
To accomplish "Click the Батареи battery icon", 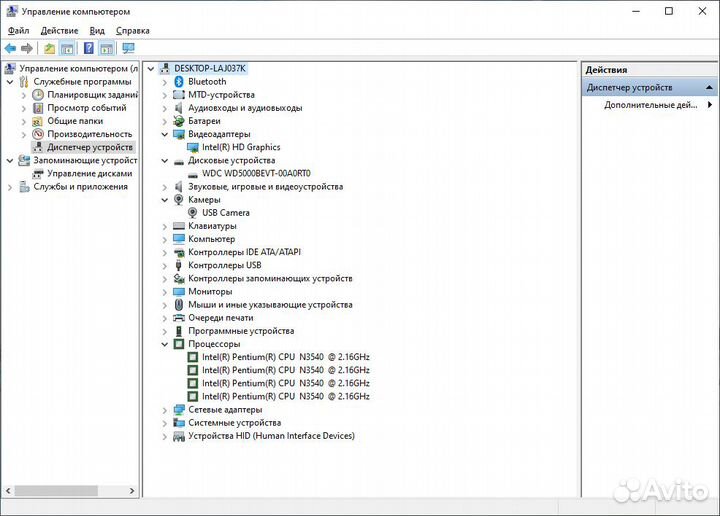I will coord(179,121).
